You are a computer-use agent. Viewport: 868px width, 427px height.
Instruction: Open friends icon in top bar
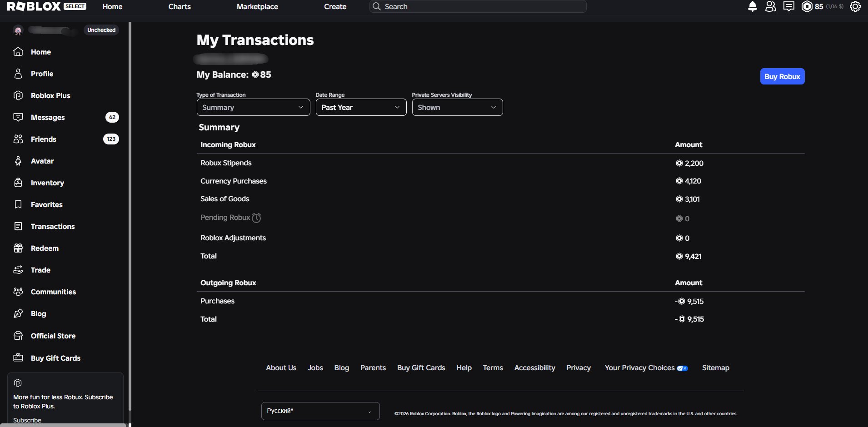(771, 6)
